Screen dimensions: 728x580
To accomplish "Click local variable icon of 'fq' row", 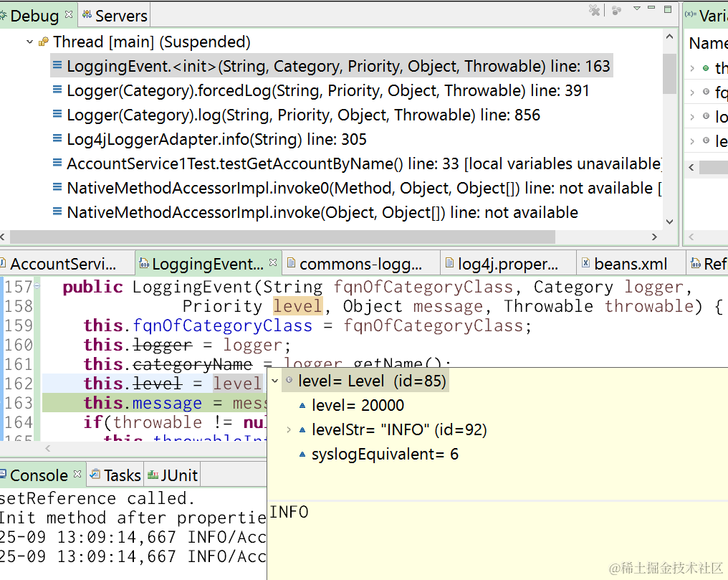I will pyautogui.click(x=706, y=92).
